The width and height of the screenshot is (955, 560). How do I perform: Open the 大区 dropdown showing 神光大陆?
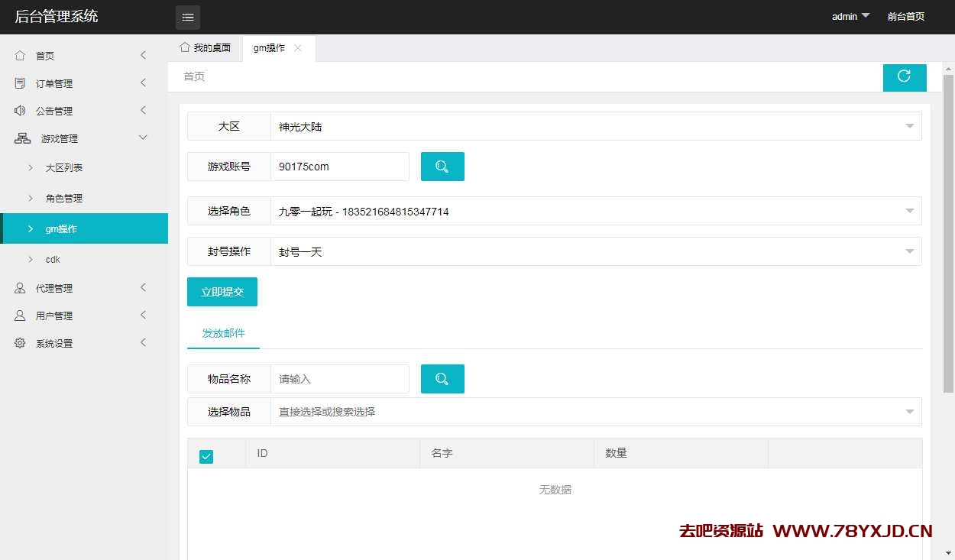(x=596, y=127)
